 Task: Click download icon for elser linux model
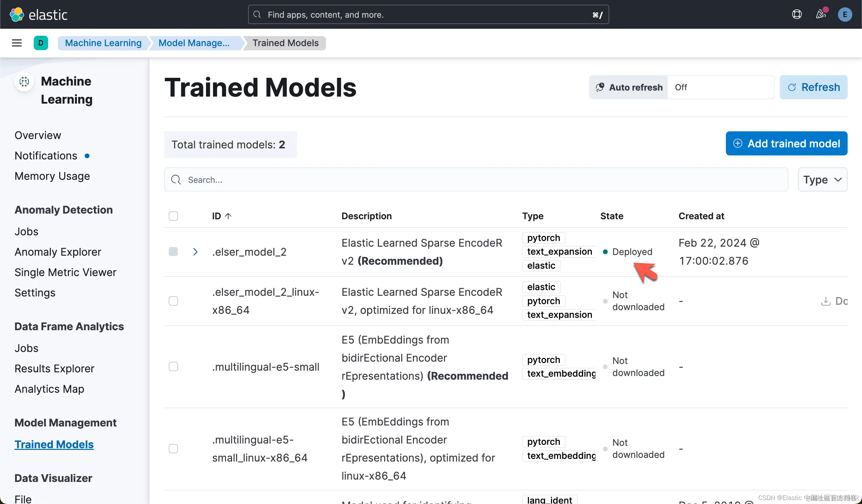[826, 301]
